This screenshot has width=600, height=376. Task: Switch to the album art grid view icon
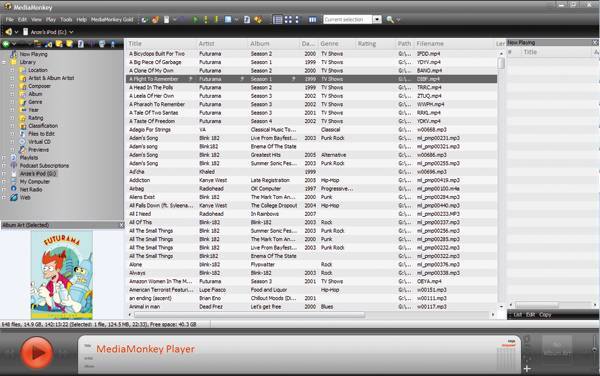click(288, 20)
